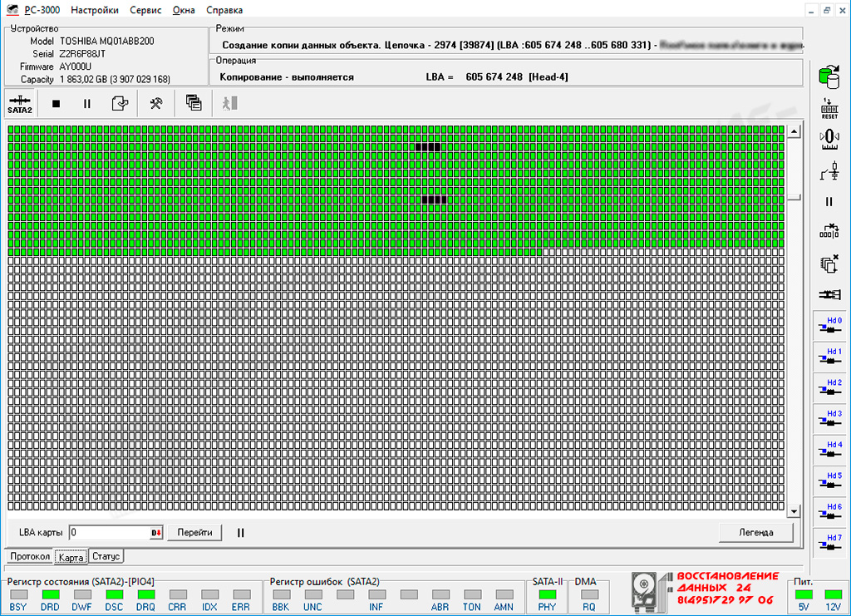The image size is (851, 616).
Task: Toggle head Hd 7
Action: (x=830, y=542)
